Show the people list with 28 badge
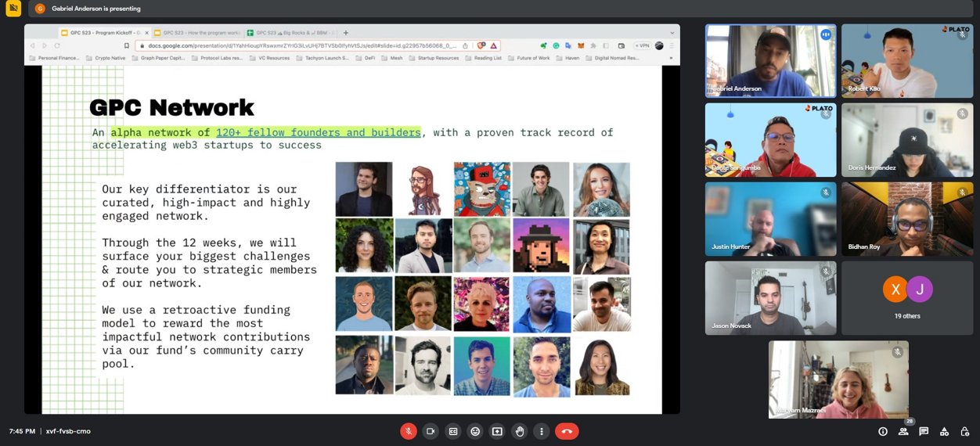Screen dimensions: 980x446 point(903,430)
